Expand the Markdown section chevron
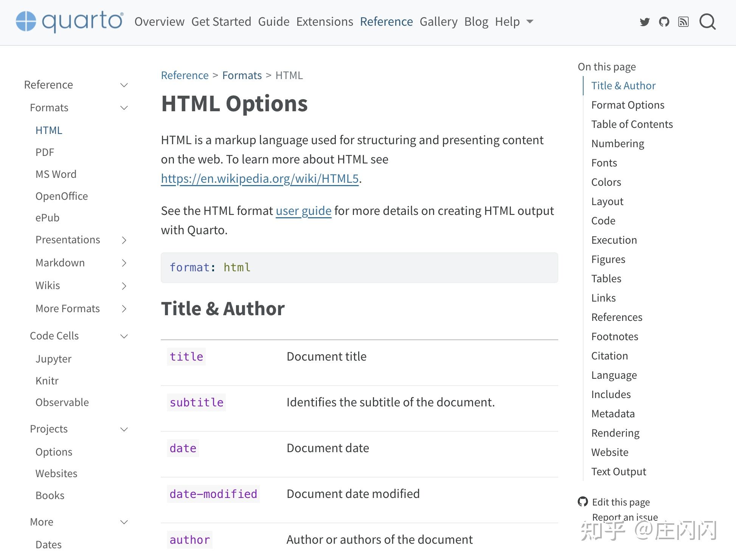The height and width of the screenshot is (560, 736). tap(124, 263)
